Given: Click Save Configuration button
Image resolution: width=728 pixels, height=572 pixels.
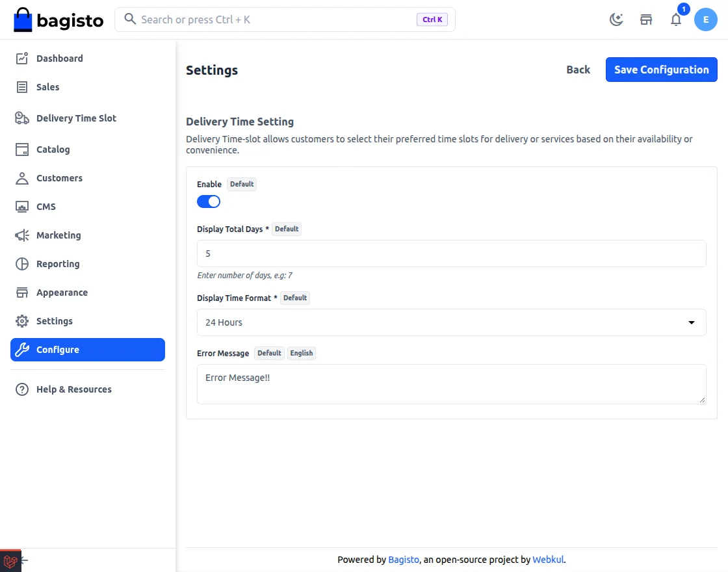Looking at the screenshot, I should click(661, 70).
